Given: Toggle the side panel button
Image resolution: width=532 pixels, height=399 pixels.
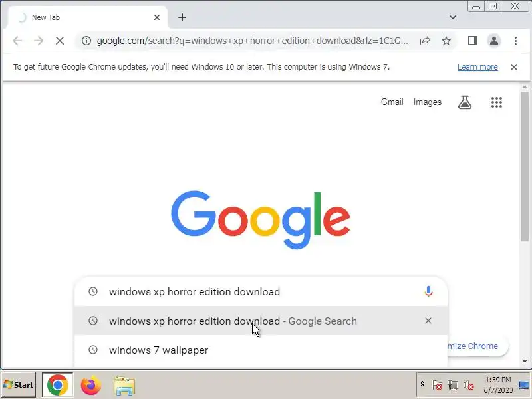Looking at the screenshot, I should (472, 41).
